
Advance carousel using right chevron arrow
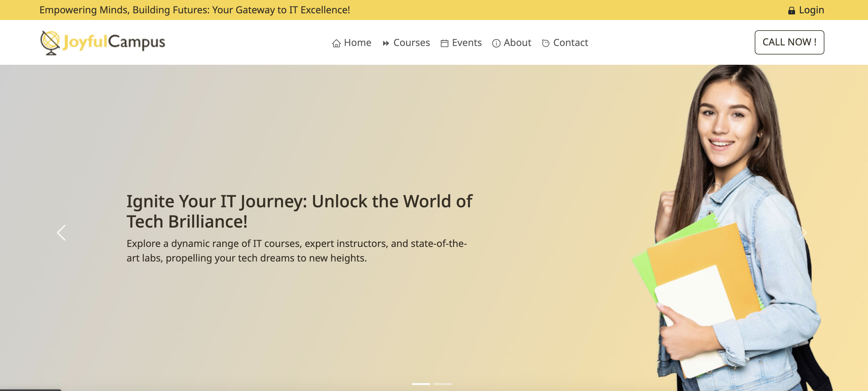click(803, 233)
